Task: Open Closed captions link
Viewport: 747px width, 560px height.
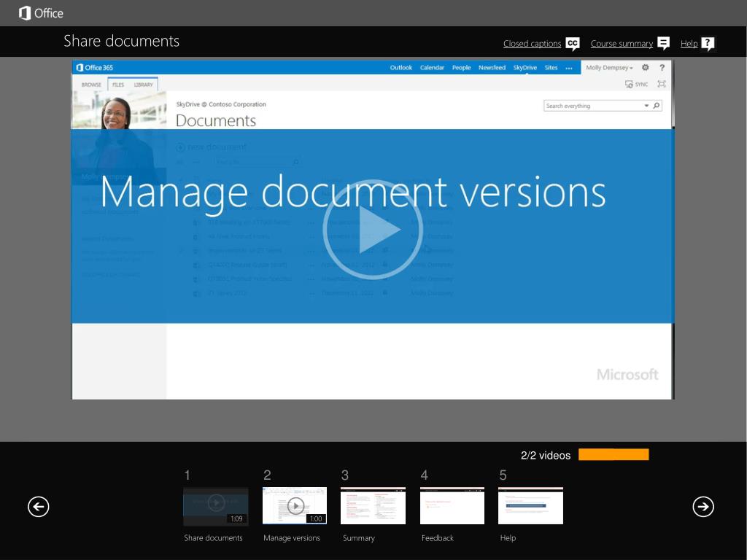Action: click(x=532, y=44)
